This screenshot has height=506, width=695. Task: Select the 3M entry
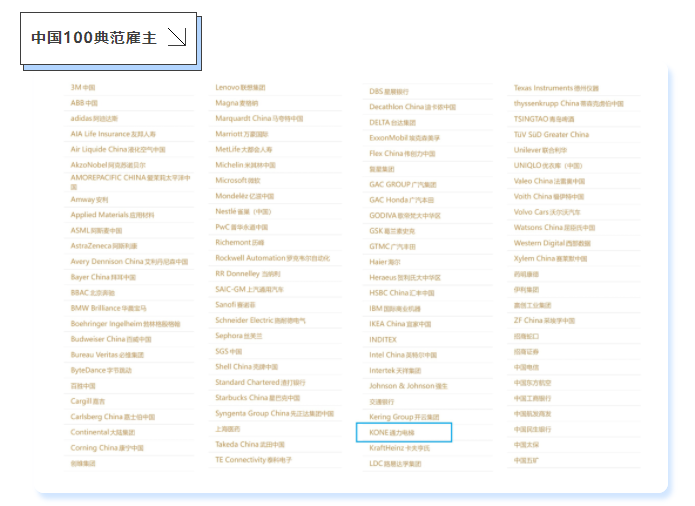pos(83,87)
